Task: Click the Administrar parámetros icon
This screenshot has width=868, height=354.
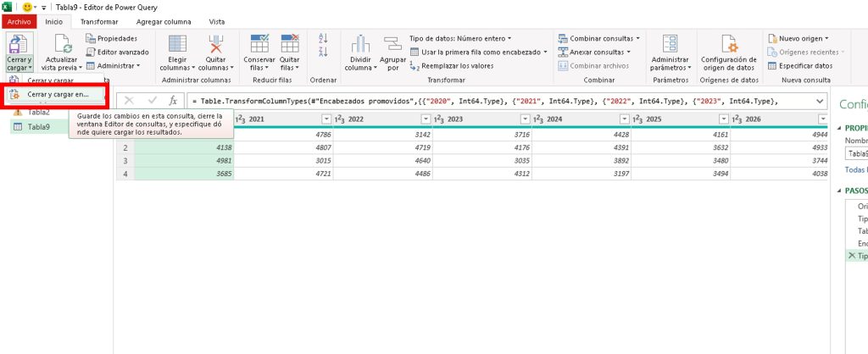Action: pyautogui.click(x=670, y=44)
